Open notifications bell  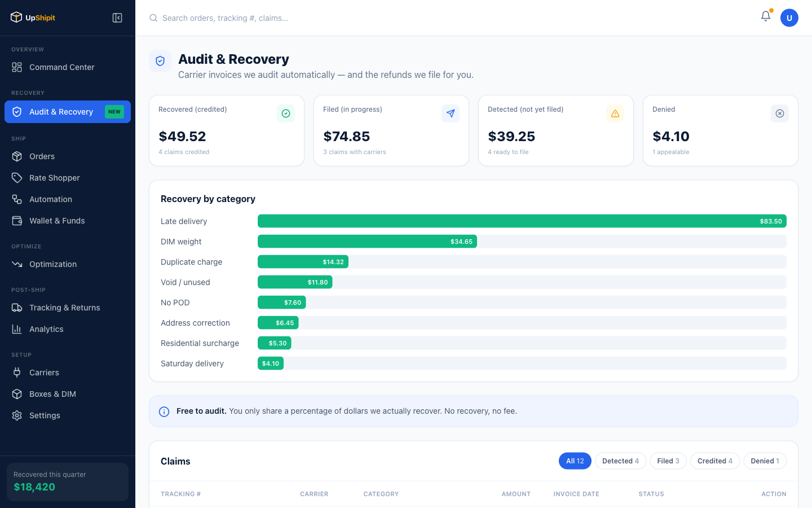tap(766, 16)
